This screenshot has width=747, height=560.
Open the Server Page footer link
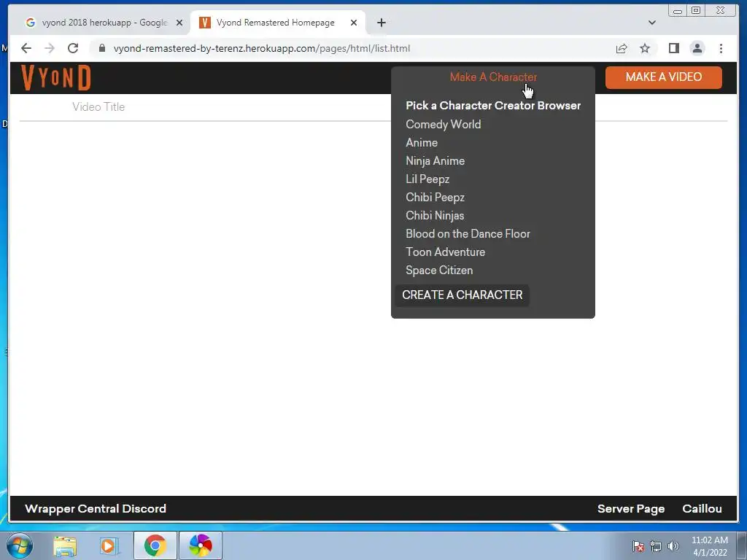click(631, 508)
